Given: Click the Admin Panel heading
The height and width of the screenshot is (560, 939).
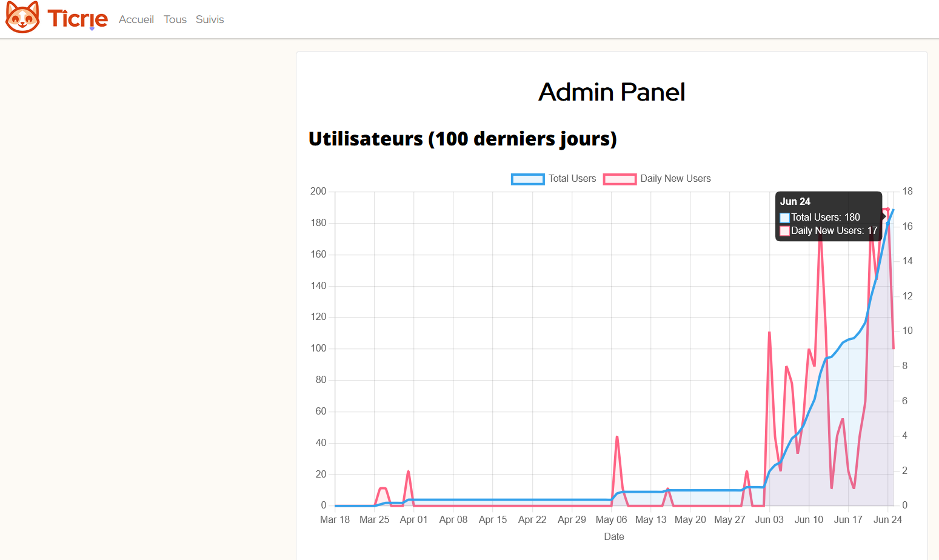Looking at the screenshot, I should 612,92.
